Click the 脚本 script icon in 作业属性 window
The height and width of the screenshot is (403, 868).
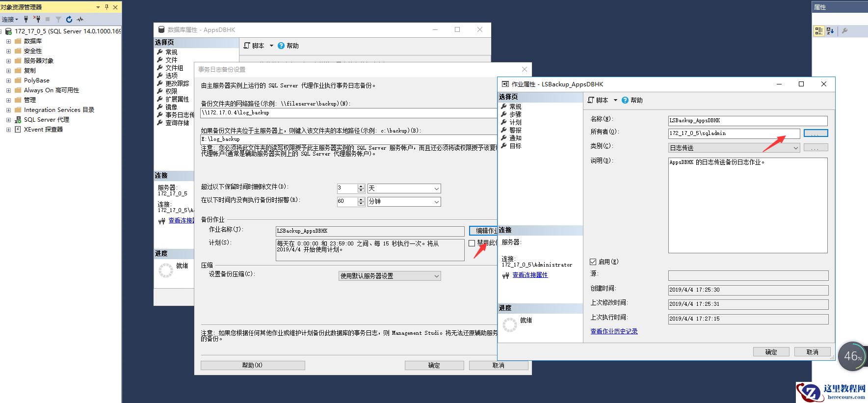pos(591,100)
